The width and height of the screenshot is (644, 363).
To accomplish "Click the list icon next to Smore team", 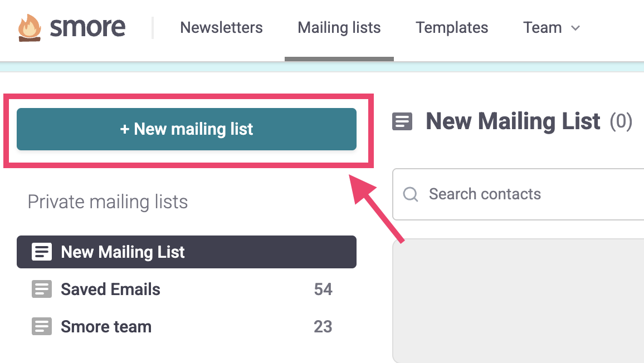I will tap(42, 326).
